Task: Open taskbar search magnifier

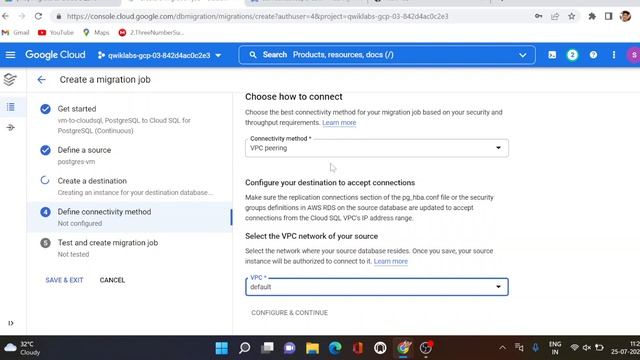Action: pos(244,348)
